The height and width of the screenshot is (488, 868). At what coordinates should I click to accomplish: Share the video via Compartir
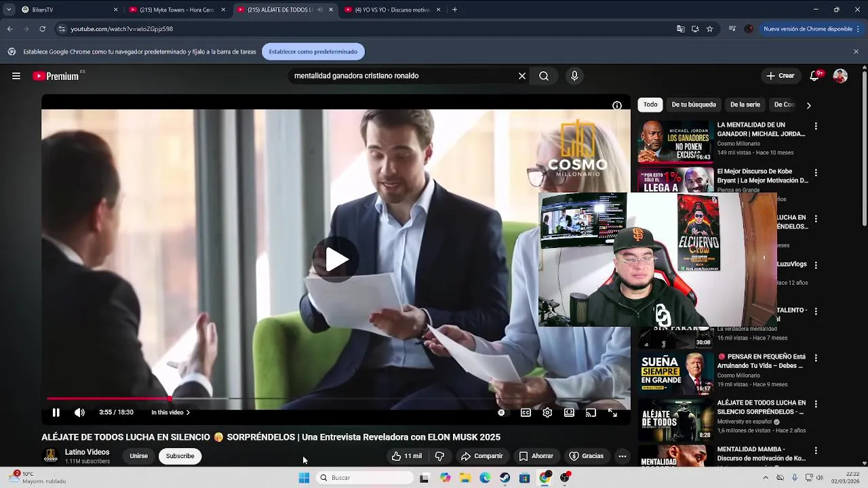(481, 456)
